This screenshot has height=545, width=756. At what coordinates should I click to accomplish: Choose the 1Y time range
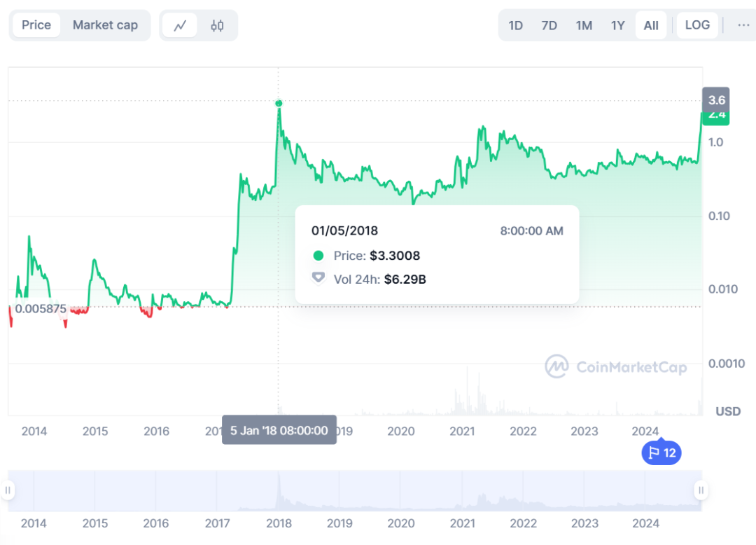(x=617, y=26)
